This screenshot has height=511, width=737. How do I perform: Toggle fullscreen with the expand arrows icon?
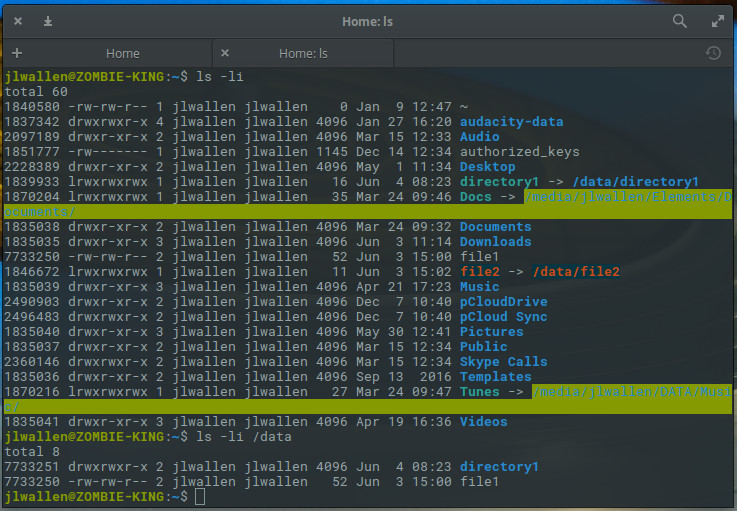tap(717, 20)
